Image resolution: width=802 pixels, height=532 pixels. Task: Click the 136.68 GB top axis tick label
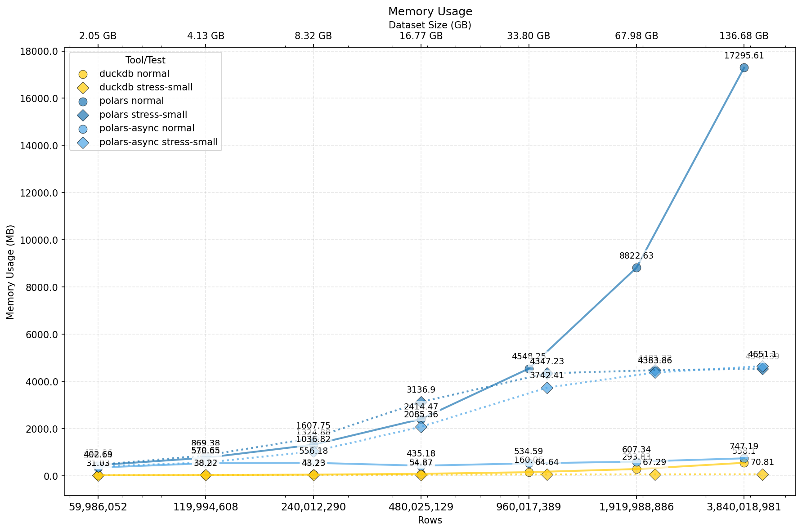coord(744,36)
